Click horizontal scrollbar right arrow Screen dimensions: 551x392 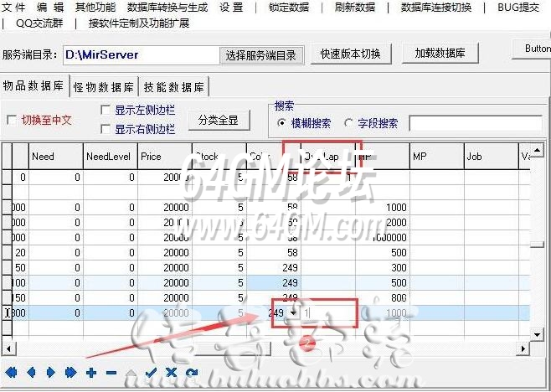click(x=523, y=348)
